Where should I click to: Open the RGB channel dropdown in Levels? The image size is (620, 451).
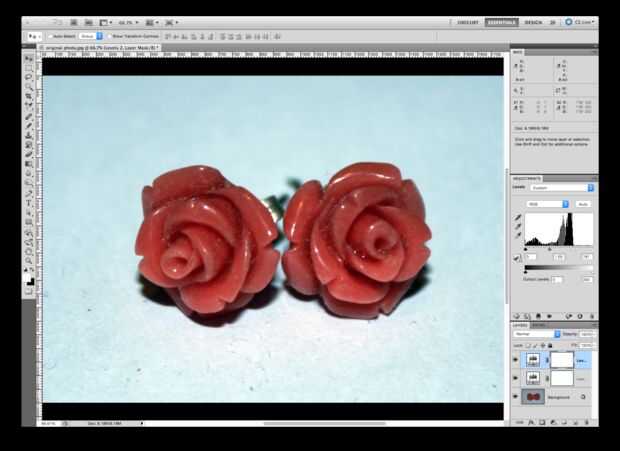pyautogui.click(x=548, y=204)
